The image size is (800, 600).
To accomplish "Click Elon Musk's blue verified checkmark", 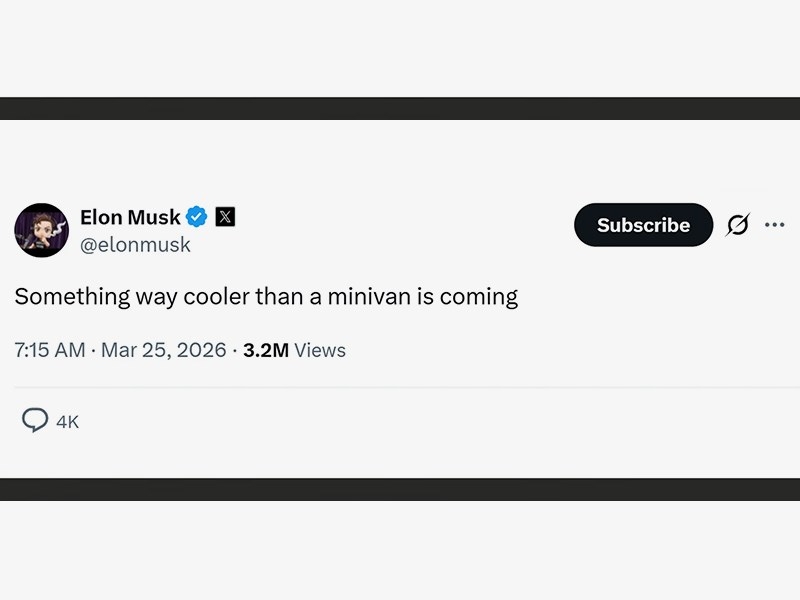I will tap(197, 217).
